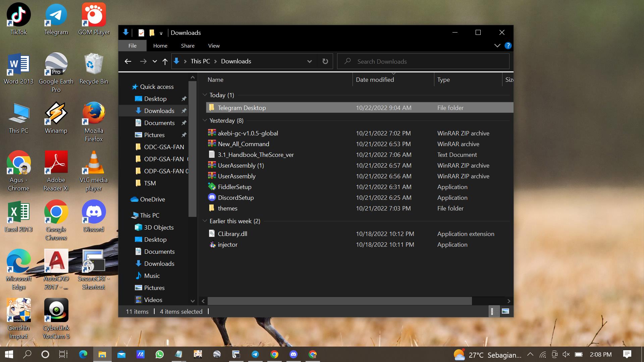Click the New folder icon in title bar
The height and width of the screenshot is (362, 644).
tap(152, 33)
